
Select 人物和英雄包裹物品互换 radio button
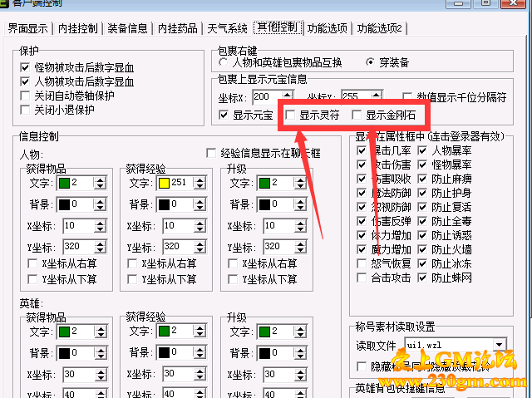(224, 62)
